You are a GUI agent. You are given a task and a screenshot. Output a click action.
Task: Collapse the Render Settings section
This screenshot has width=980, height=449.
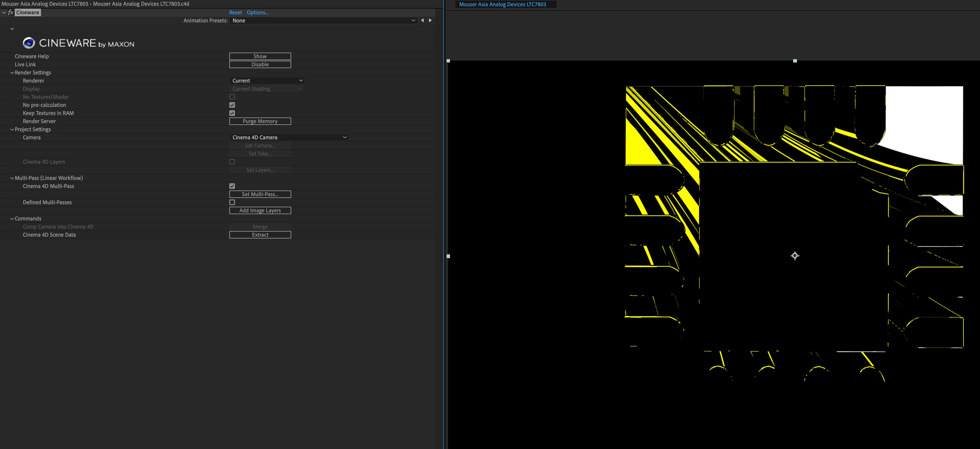coord(12,73)
